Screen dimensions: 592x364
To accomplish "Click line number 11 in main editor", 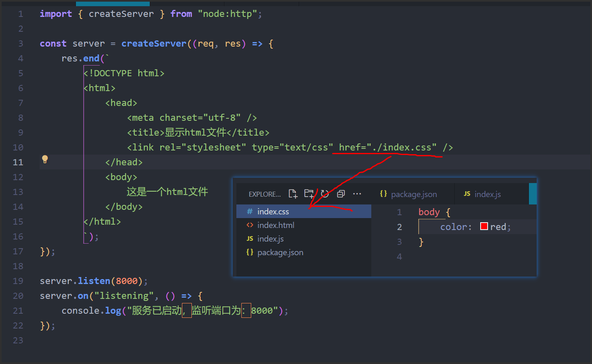I will click(x=18, y=162).
